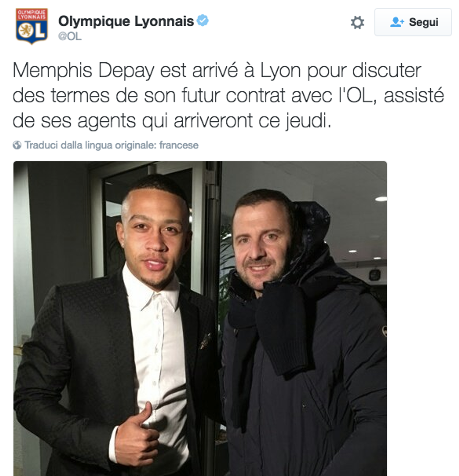Click the word francese in translate link
Viewport: 459px width, 476px height.
179,145
